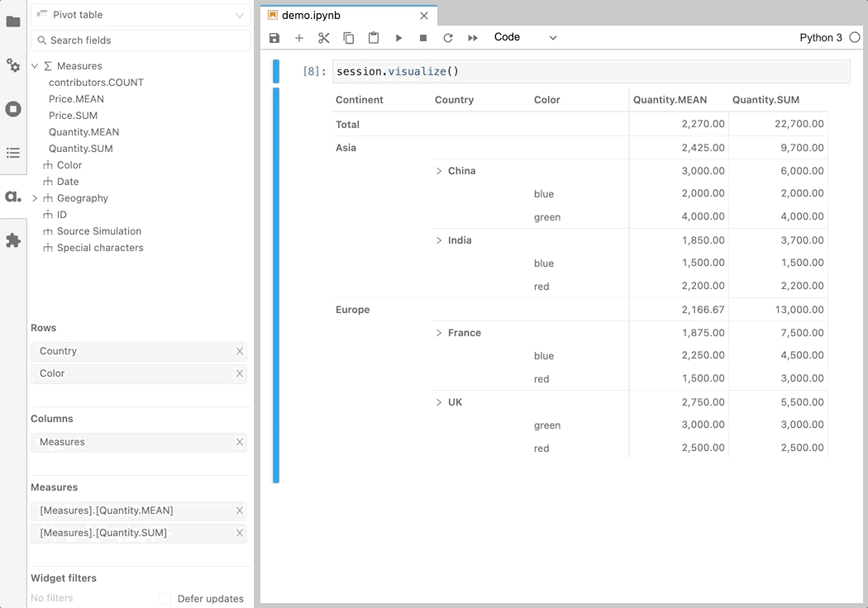
Task: Expand the Geography tree node
Action: pos(35,198)
